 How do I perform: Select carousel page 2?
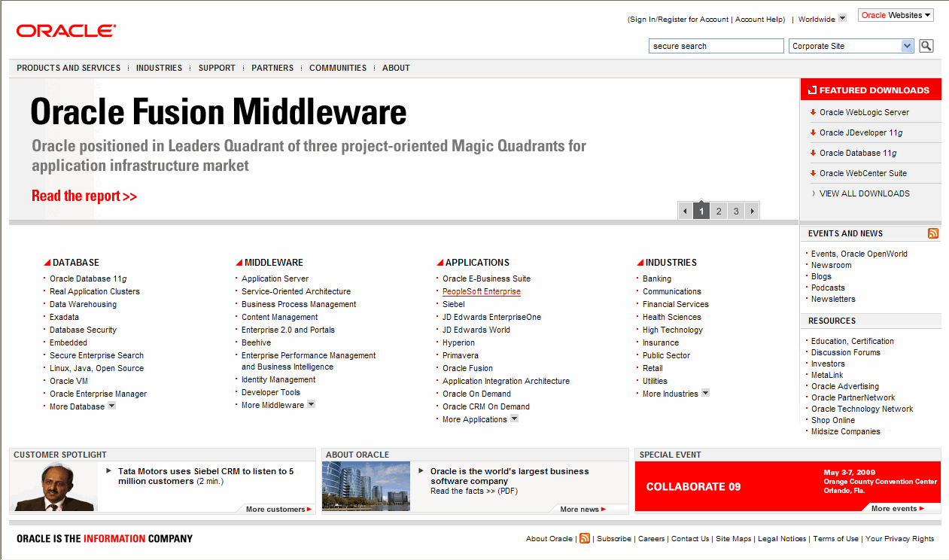pos(719,211)
